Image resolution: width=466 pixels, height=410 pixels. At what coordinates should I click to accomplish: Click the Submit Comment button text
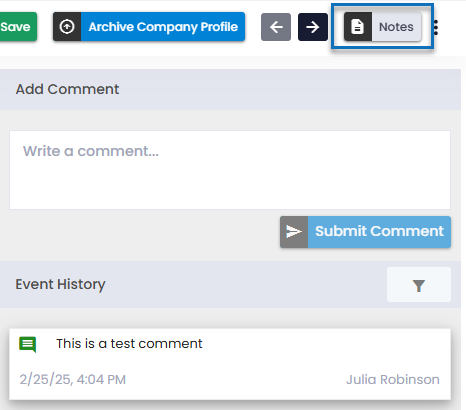[379, 231]
